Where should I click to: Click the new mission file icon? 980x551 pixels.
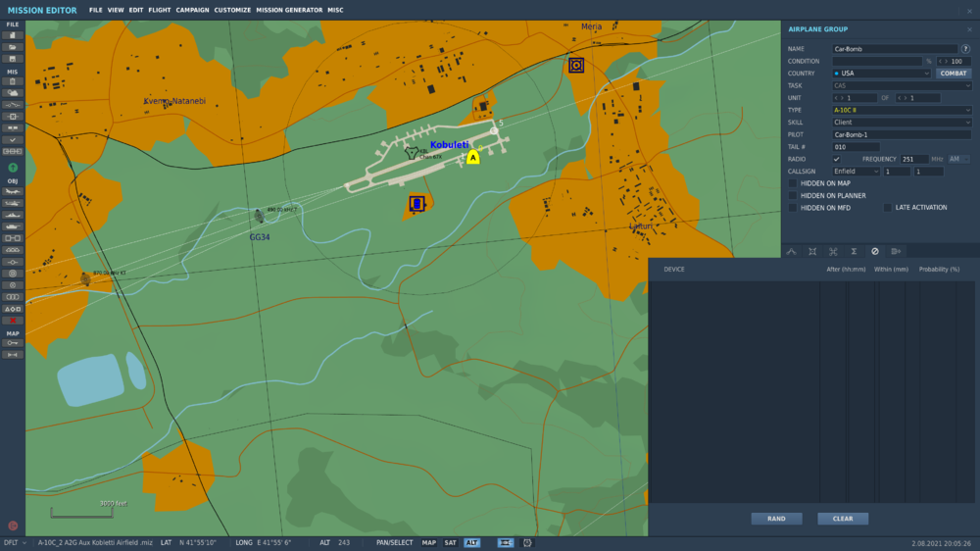pos(12,35)
